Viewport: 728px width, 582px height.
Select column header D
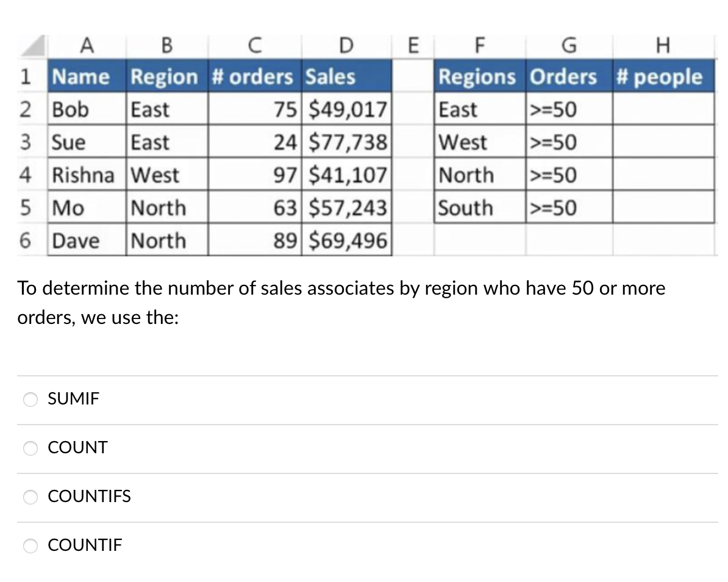pyautogui.click(x=346, y=45)
